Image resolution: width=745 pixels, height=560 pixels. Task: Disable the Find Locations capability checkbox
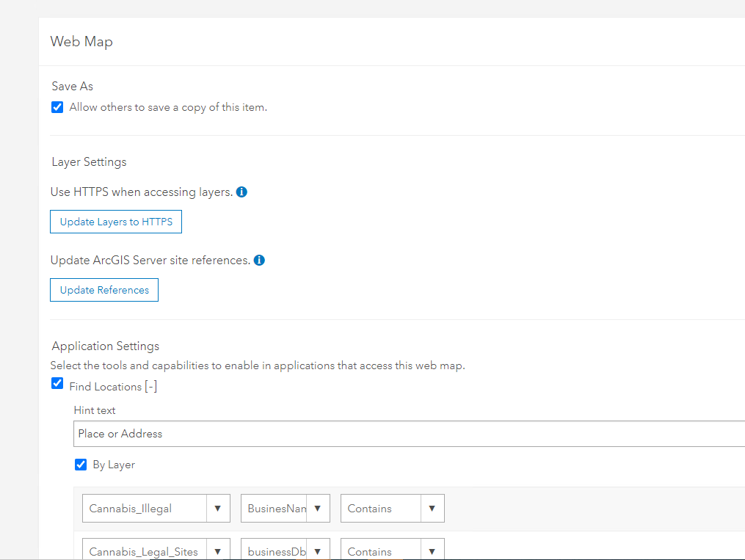(57, 383)
